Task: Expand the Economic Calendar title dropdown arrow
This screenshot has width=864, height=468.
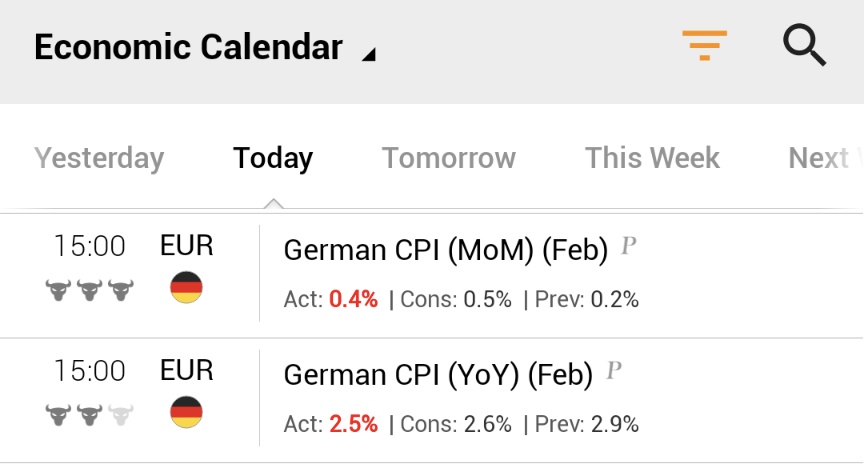Action: [x=368, y=56]
